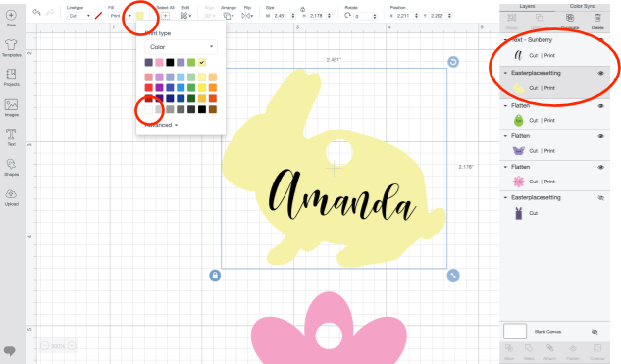Open the Print type Color dropdown
621x364 pixels.
coord(181,47)
